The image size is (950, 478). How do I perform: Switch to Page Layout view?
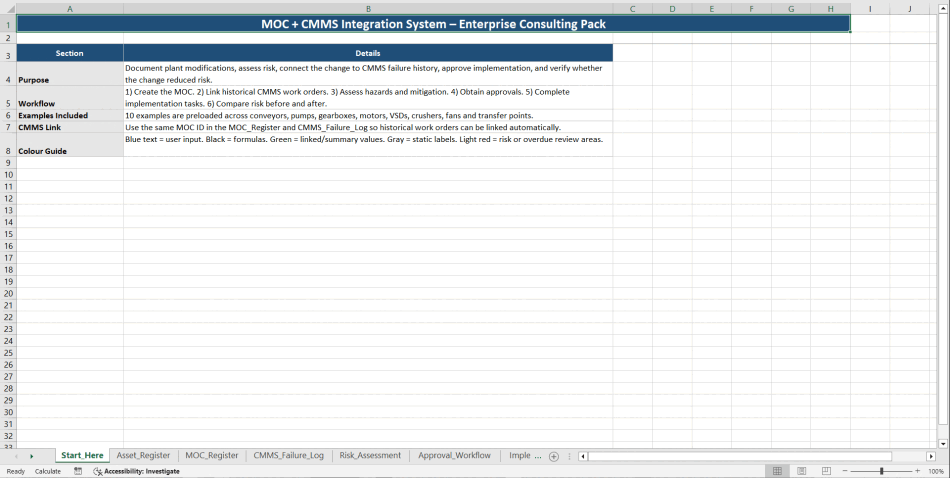pyautogui.click(x=801, y=471)
